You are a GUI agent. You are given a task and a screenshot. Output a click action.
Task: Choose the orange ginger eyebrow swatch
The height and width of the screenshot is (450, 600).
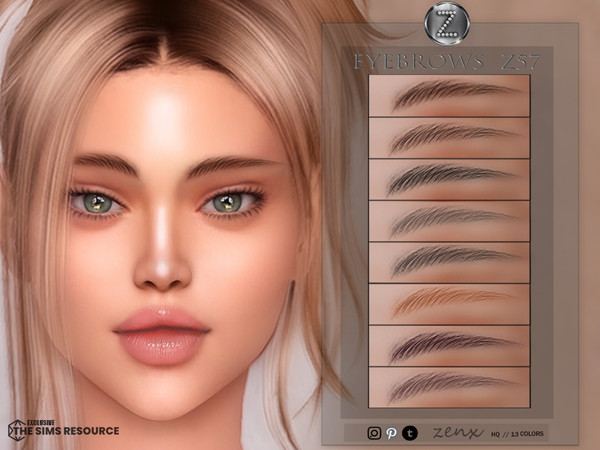point(449,304)
